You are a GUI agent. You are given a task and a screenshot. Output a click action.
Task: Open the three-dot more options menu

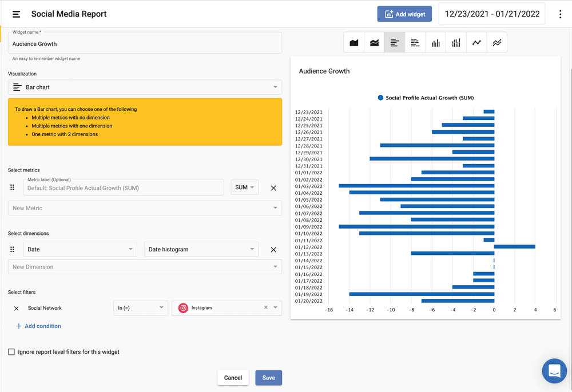point(560,14)
